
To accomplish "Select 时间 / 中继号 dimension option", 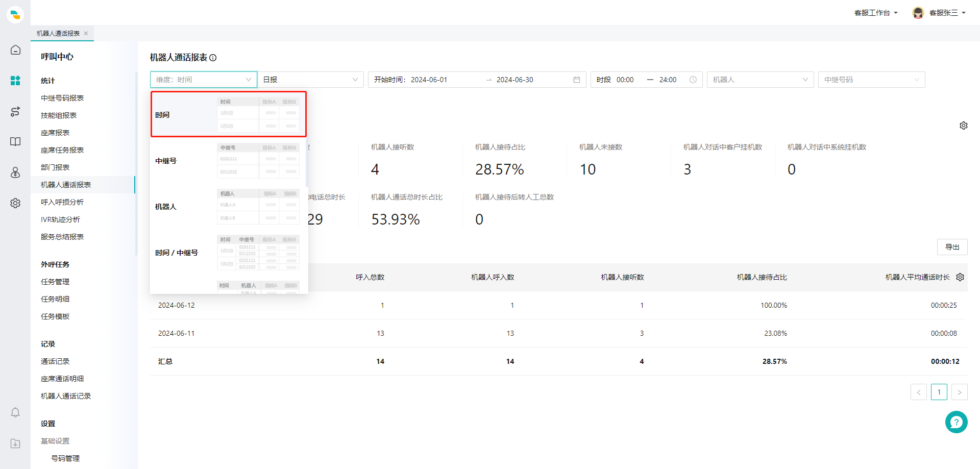I will pos(229,252).
